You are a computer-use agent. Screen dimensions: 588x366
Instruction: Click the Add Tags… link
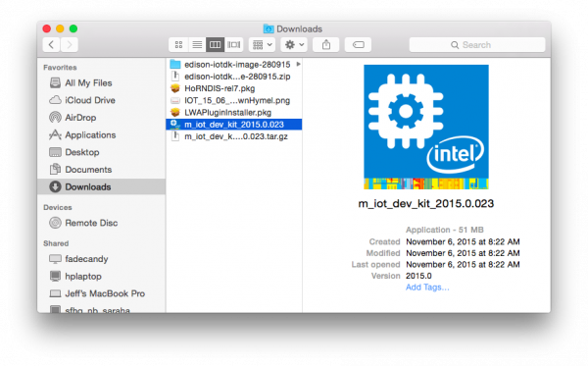pos(427,288)
